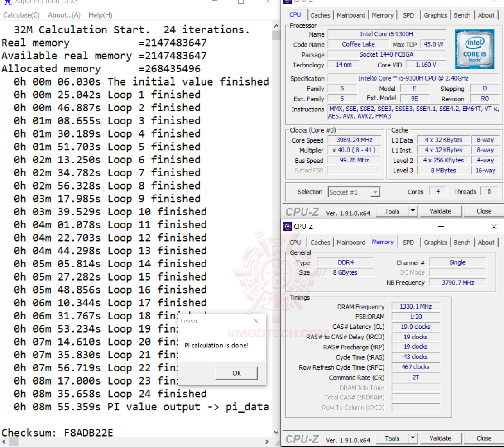Viewport: 504px width, 447px height.
Task: Open Mainboard tab in lower CPU-Z window
Action: 351,242
